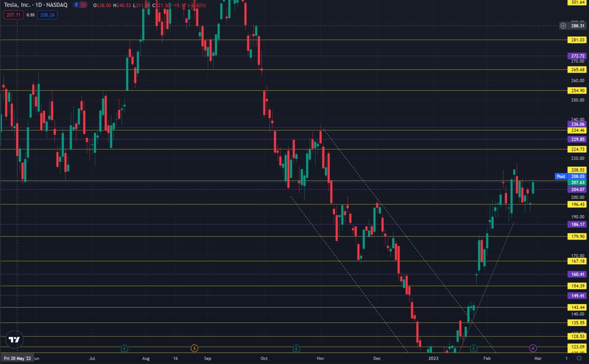Click the 208.03 post-market price label
Screen dimensions: 589x364
pos(577,176)
